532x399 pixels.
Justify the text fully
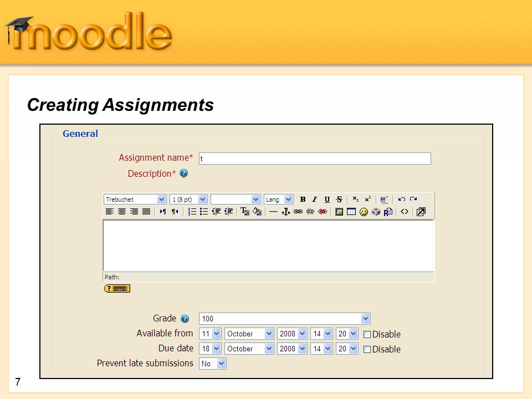click(x=146, y=212)
